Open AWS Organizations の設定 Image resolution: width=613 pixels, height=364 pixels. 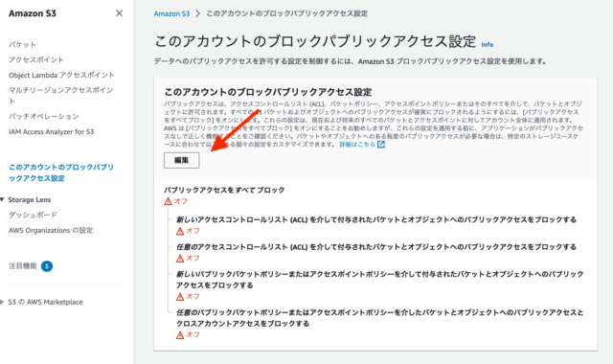[51, 230]
